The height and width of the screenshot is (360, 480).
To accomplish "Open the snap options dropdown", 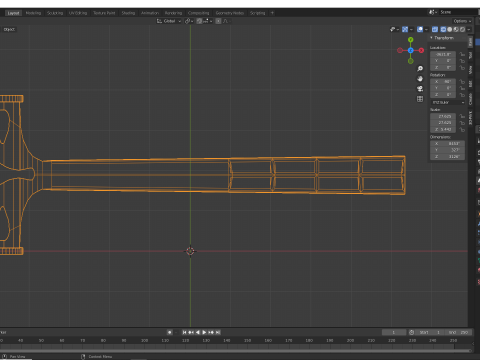I will 208,21.
